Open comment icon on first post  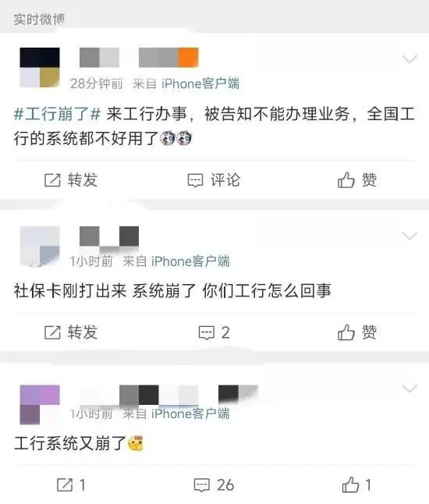[195, 180]
